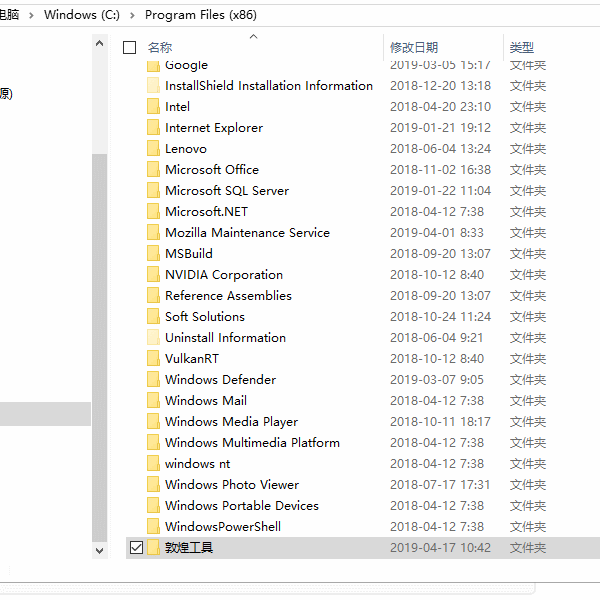Expand breadcrumb chevron before Program Files (x86)

click(x=132, y=15)
